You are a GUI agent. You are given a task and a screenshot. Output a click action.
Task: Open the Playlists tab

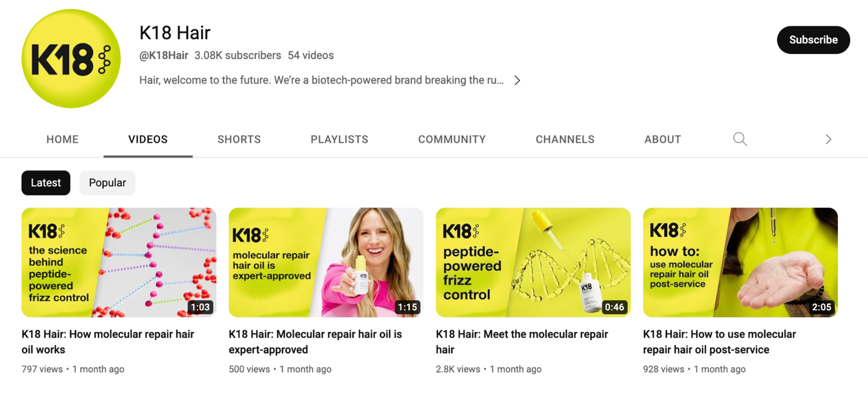coord(339,139)
